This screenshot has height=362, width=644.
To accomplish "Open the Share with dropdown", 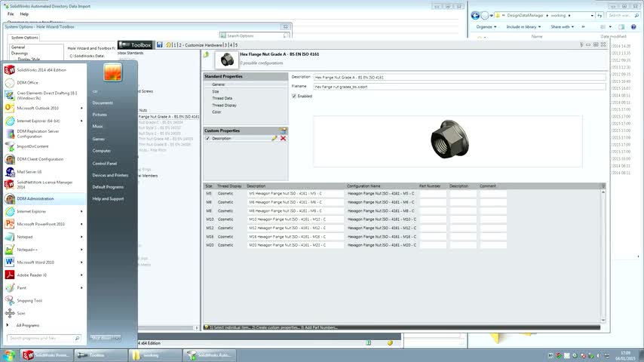I will coord(563,26).
